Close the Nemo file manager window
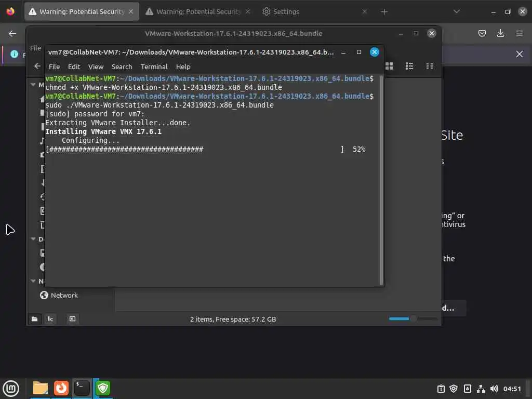 [x=432, y=33]
